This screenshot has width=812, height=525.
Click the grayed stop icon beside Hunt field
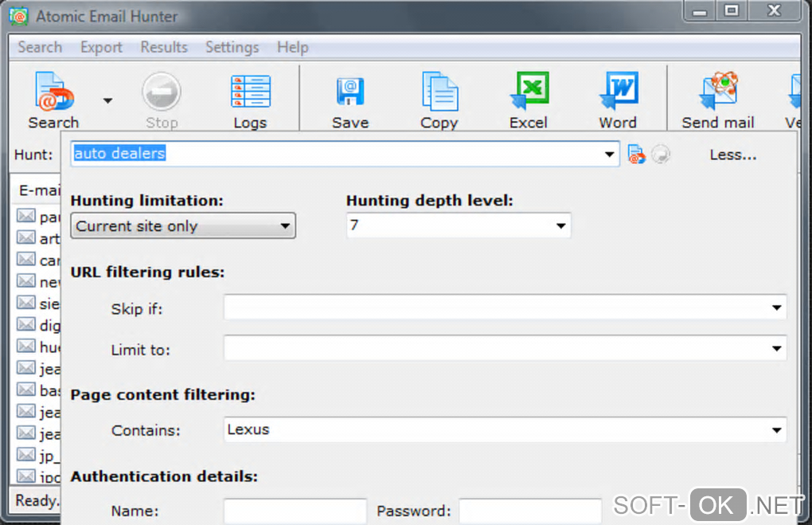(x=661, y=155)
